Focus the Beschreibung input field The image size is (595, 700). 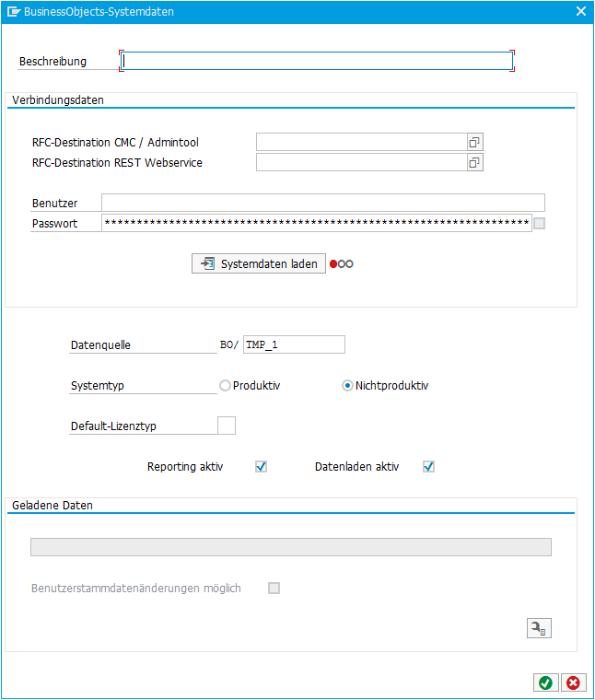(317, 61)
